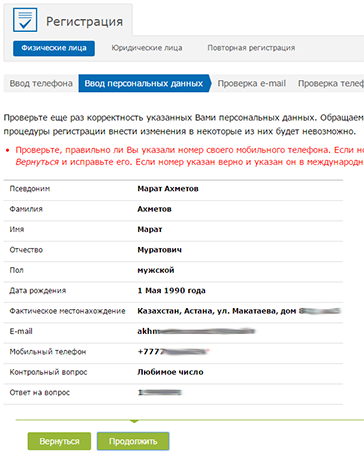Switch to Юридические лица tab
The width and height of the screenshot is (364, 458).
(147, 48)
